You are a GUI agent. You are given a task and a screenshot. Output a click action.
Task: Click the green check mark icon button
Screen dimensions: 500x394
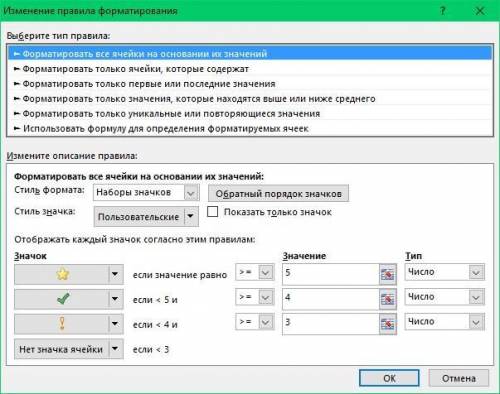point(62,299)
